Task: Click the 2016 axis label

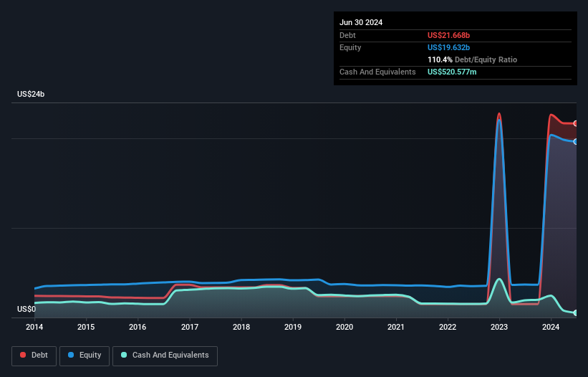Action: click(138, 327)
